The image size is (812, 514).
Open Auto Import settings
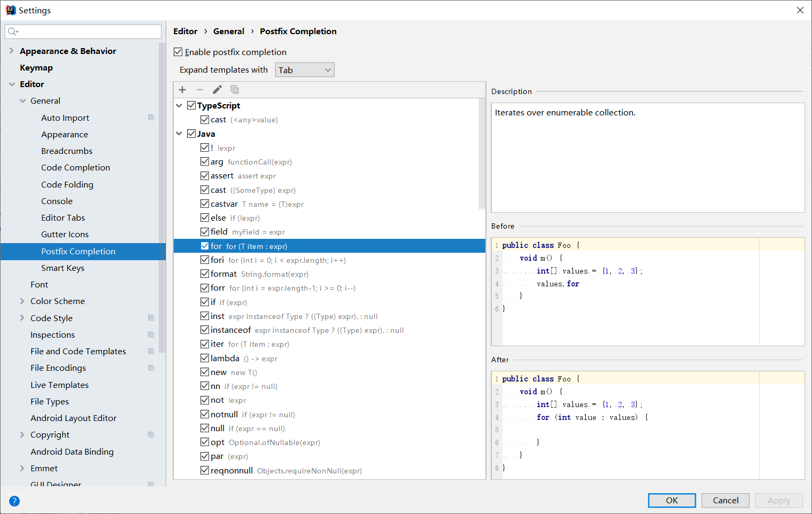tap(65, 118)
